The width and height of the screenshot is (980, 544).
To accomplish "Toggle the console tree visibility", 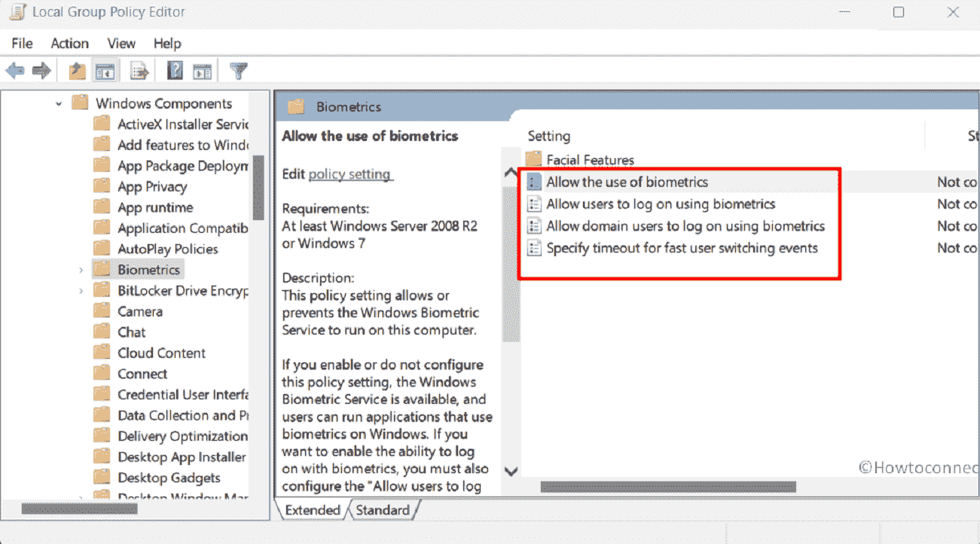I will point(105,70).
